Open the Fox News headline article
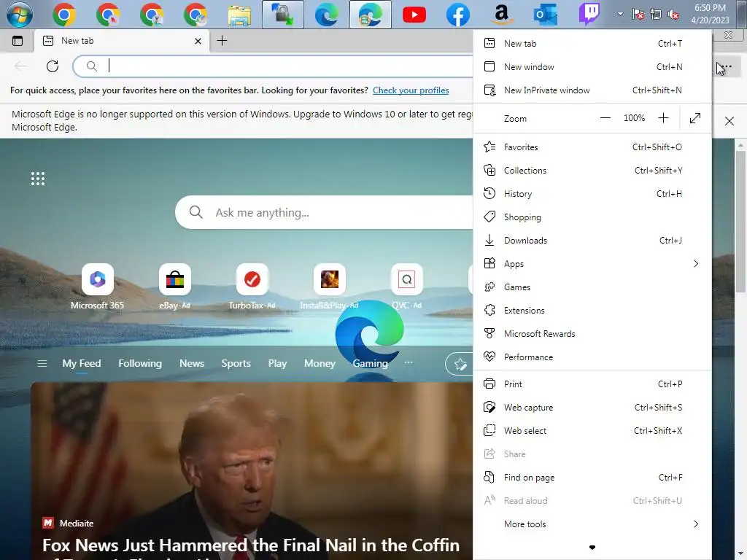This screenshot has width=747, height=560. click(251, 545)
